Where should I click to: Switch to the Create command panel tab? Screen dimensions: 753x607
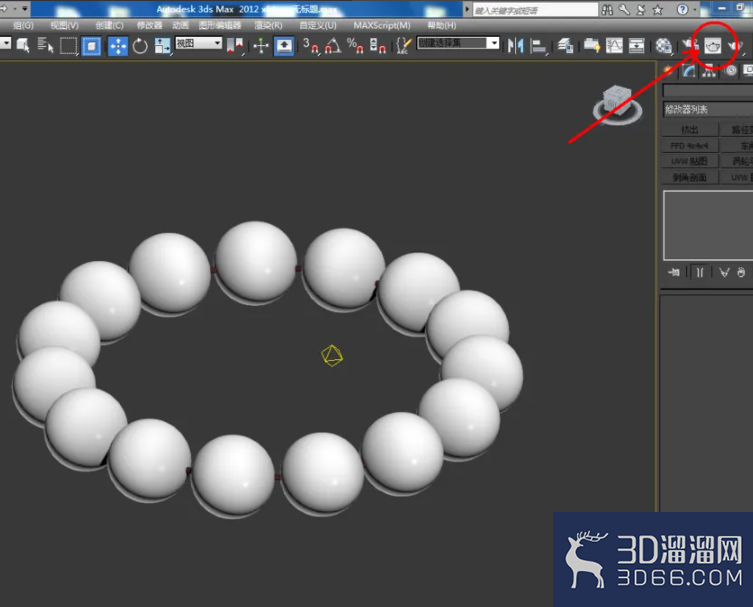668,71
